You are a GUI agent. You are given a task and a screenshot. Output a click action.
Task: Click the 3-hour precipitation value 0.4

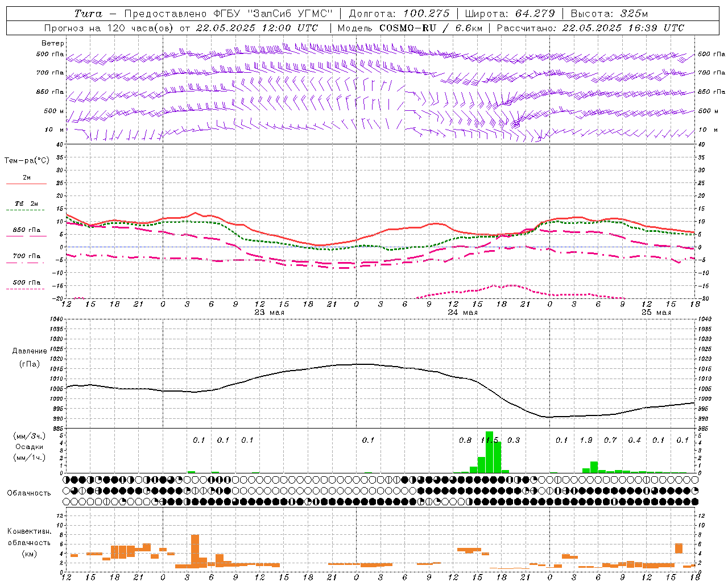pos(635,440)
